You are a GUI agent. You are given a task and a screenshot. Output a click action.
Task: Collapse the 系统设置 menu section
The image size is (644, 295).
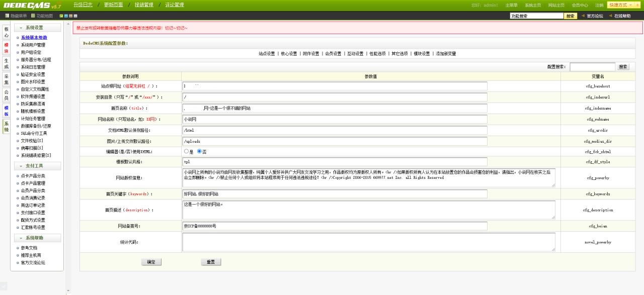pos(37,28)
